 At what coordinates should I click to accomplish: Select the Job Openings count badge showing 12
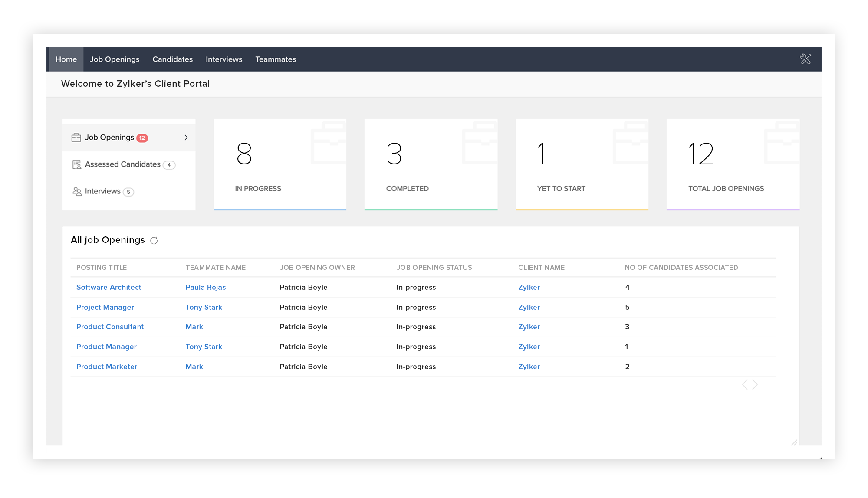(143, 137)
